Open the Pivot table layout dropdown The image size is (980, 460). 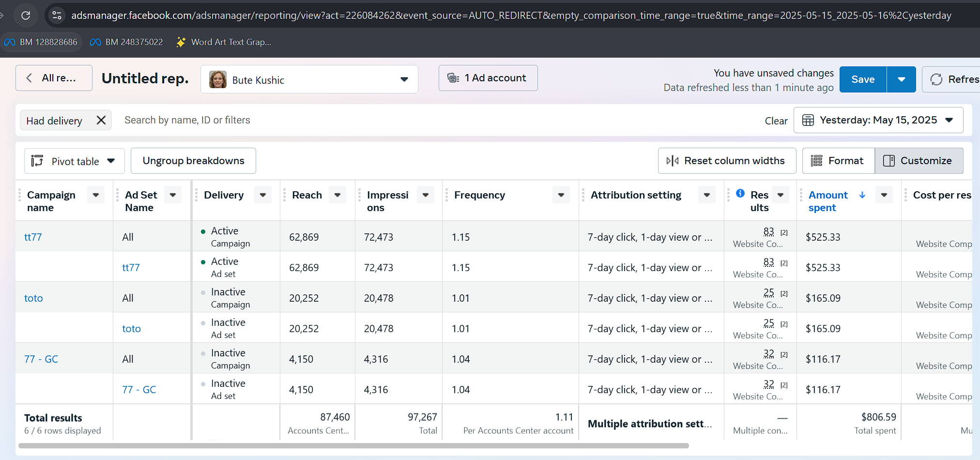pyautogui.click(x=74, y=161)
